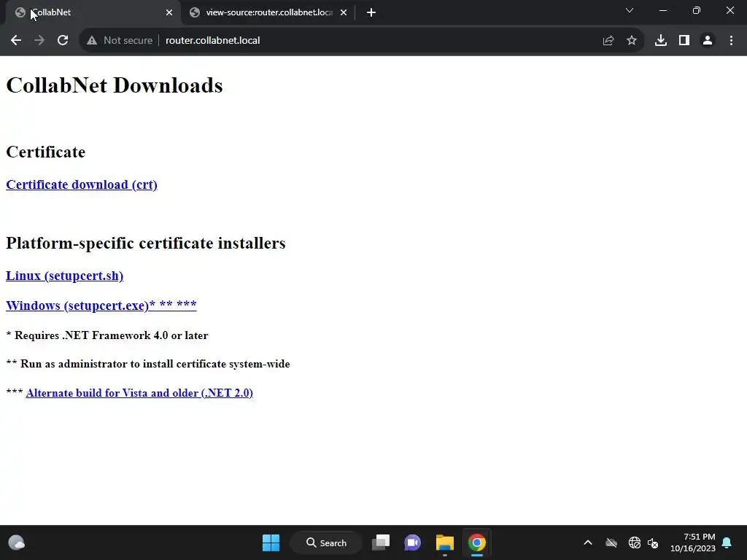Open the clock showing 7:51 PM
Viewport: 747px width, 560px height.
point(693,542)
